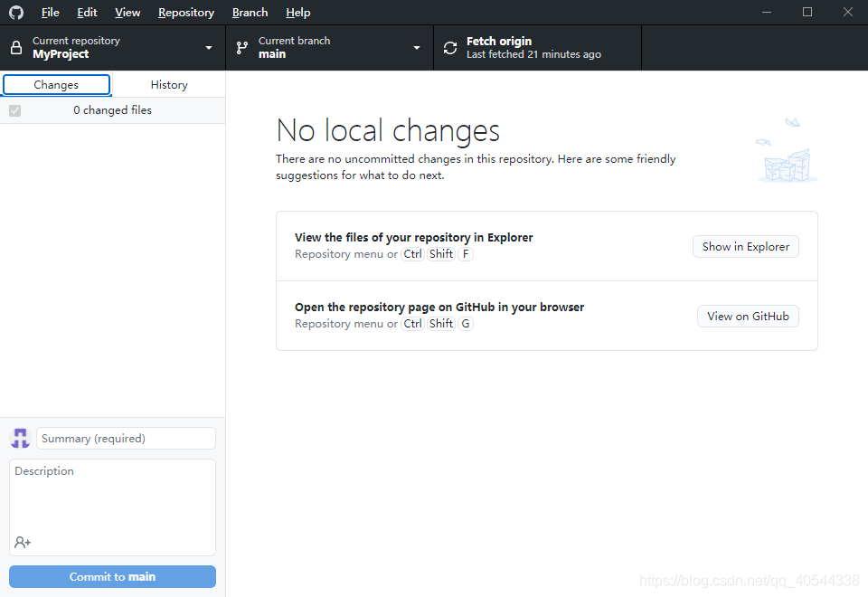Screen dimensions: 868x597
Task: Click the Commit to main button
Action: [x=112, y=576]
